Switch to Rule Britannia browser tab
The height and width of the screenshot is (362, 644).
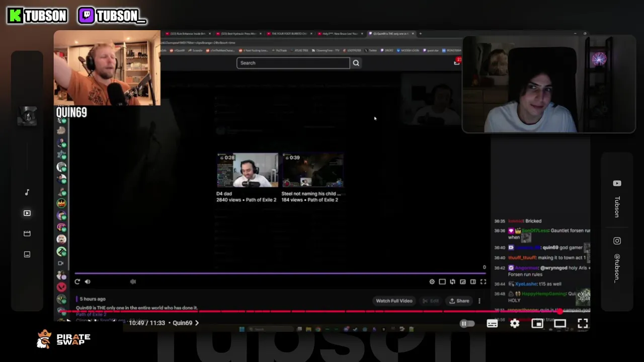point(187,34)
